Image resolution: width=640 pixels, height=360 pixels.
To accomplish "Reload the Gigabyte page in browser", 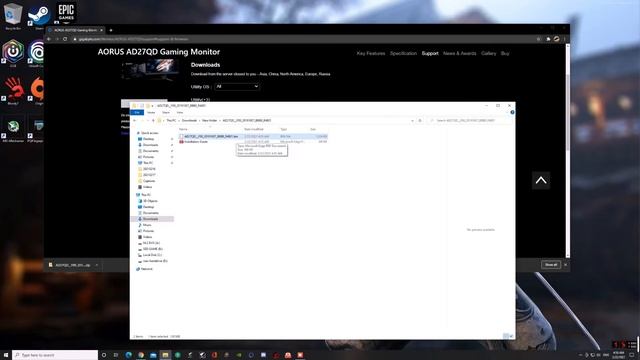I will pos(65,39).
